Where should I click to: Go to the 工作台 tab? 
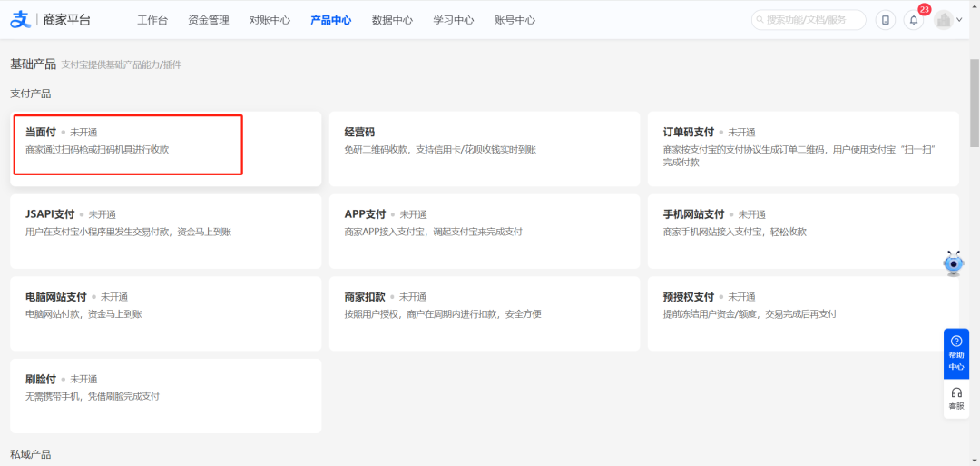[x=152, y=20]
